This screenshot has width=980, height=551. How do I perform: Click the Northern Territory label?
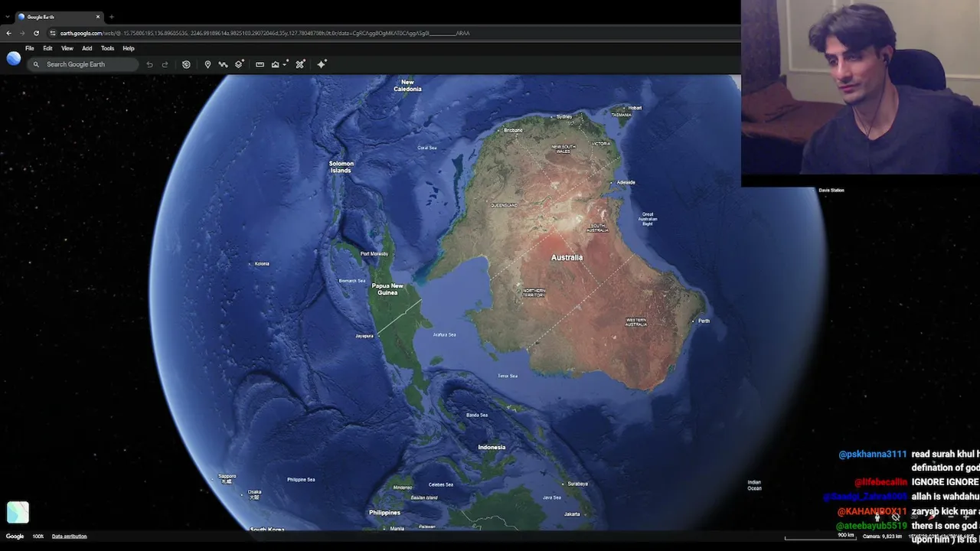[534, 292]
